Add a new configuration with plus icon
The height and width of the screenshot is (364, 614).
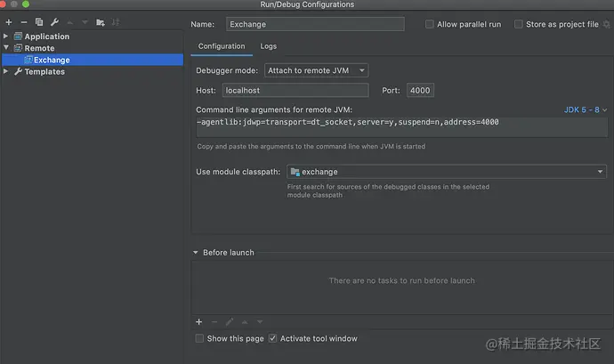click(x=9, y=22)
